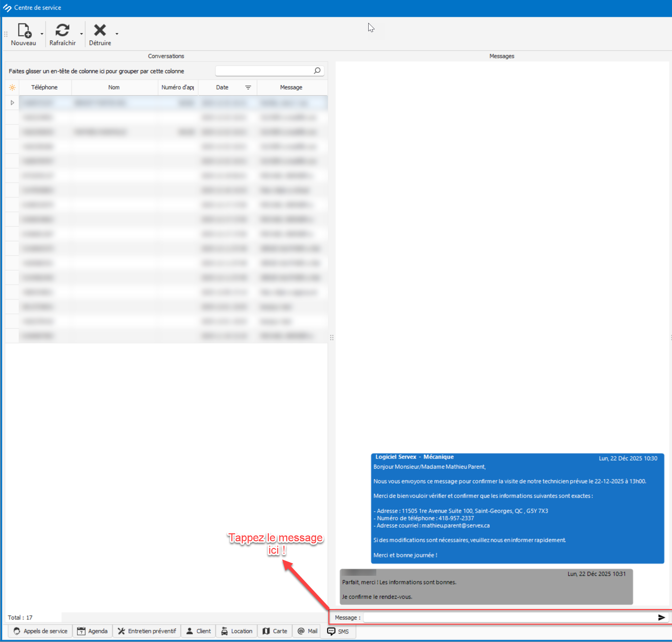The image size is (672, 642).
Task: Sort by Téléphone column header
Action: point(44,87)
